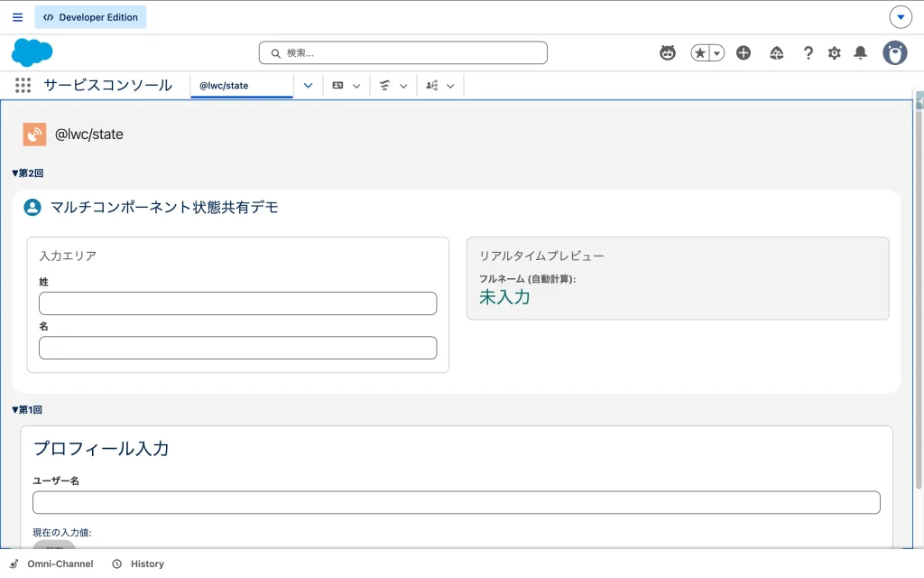
Task: Click the favorites star icon
Action: [x=701, y=53]
